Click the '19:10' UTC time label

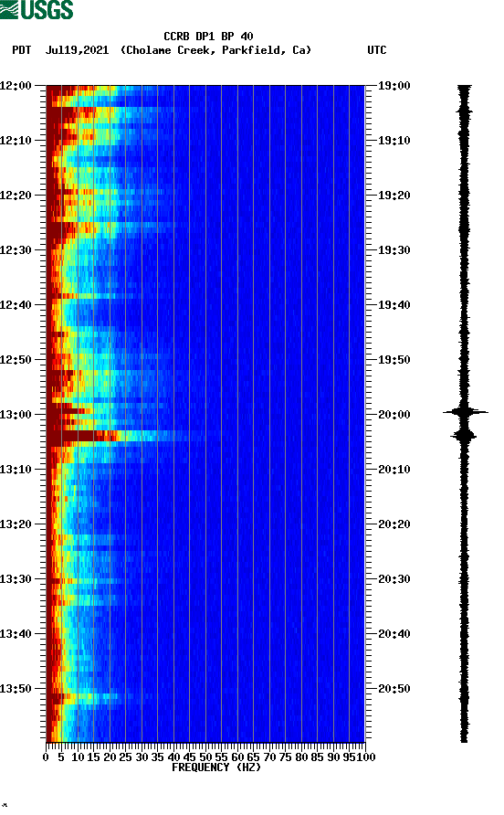click(x=394, y=141)
